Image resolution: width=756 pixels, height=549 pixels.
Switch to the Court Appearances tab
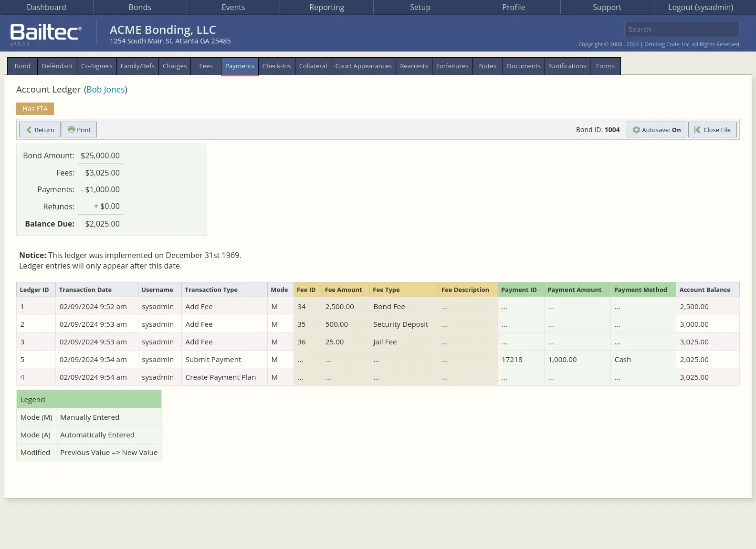coord(364,66)
